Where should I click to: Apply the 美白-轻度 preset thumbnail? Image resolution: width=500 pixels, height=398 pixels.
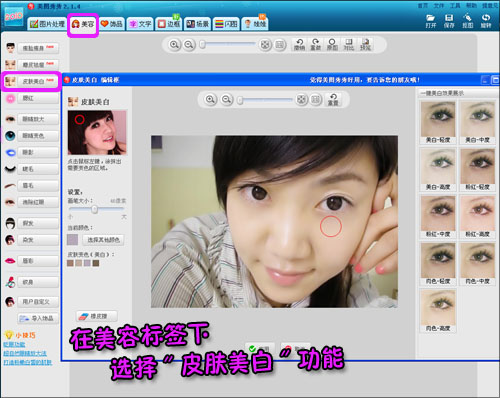click(438, 123)
